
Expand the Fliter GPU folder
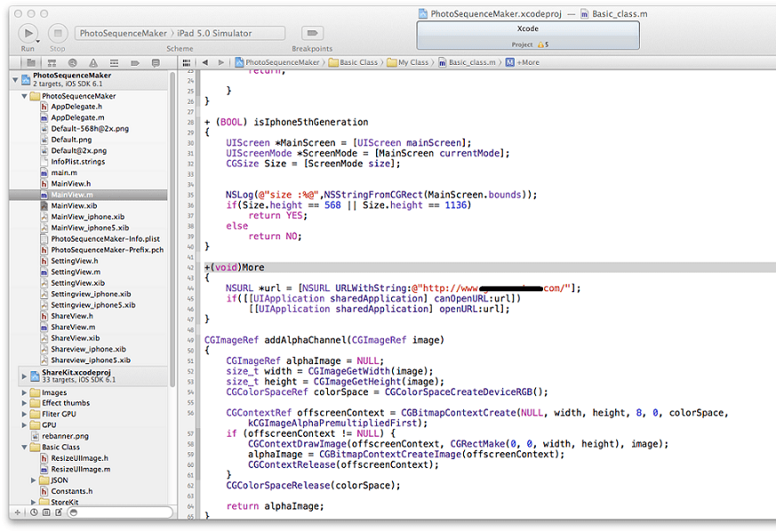tap(24, 414)
